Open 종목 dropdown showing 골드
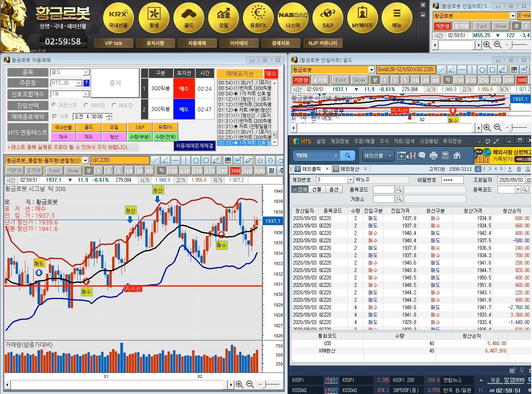The width and height of the screenshot is (532, 394). click(86, 72)
